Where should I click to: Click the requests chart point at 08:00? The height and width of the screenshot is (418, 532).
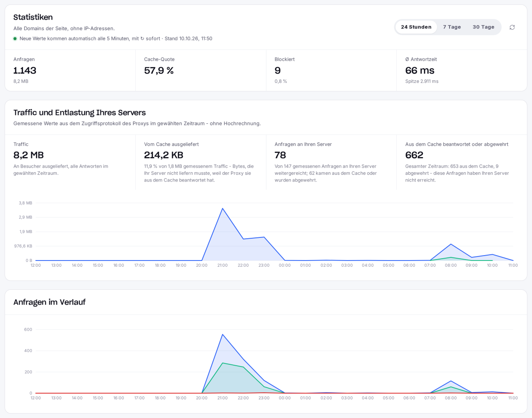(x=451, y=381)
